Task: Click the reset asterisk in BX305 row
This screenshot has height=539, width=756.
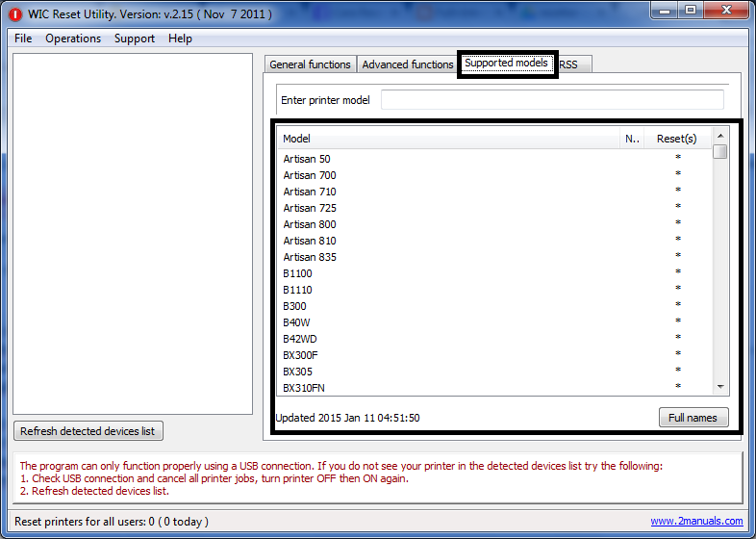Action: (x=678, y=371)
